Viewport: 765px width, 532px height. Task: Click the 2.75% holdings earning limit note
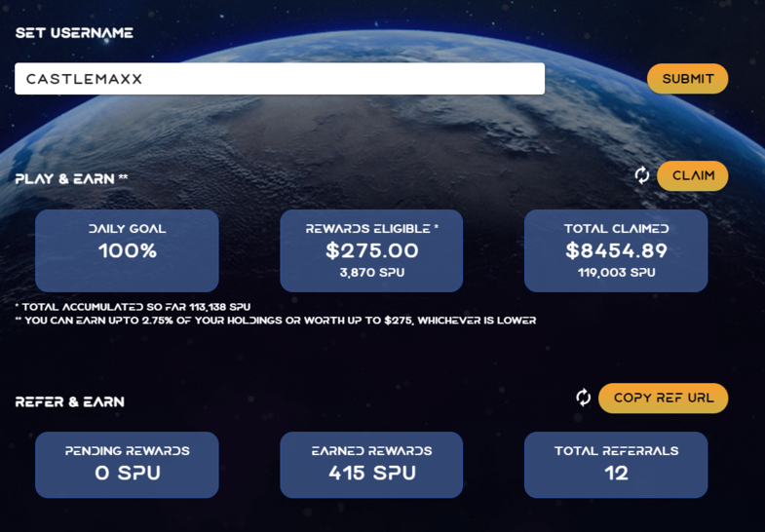click(276, 321)
